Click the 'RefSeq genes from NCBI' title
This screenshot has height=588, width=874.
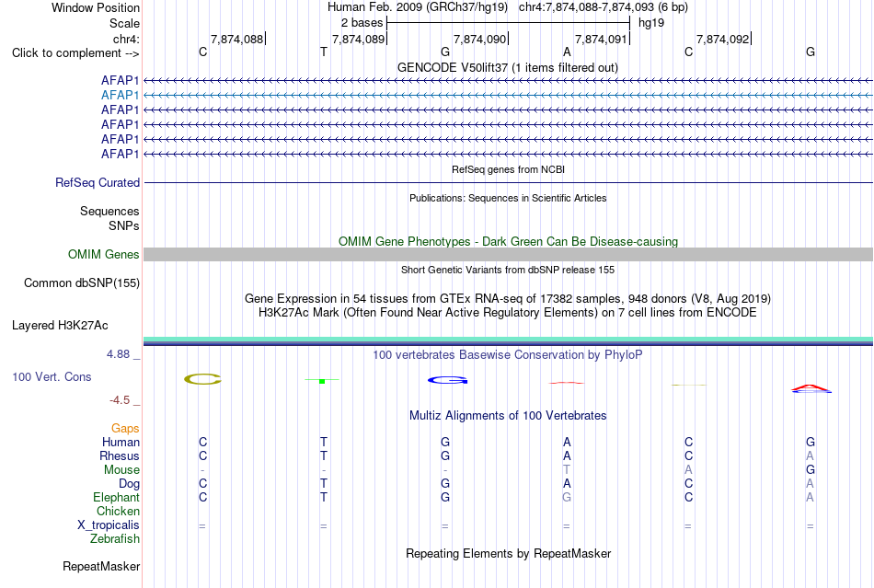tap(508, 169)
